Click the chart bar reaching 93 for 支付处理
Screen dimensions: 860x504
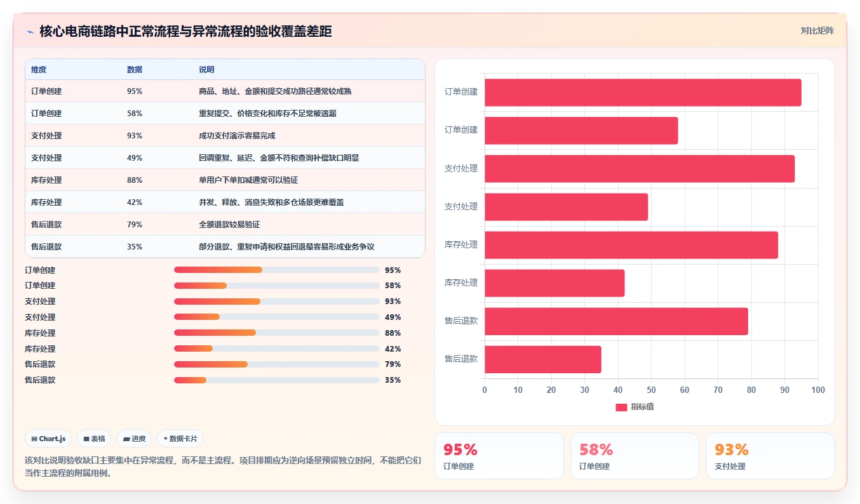640,169
